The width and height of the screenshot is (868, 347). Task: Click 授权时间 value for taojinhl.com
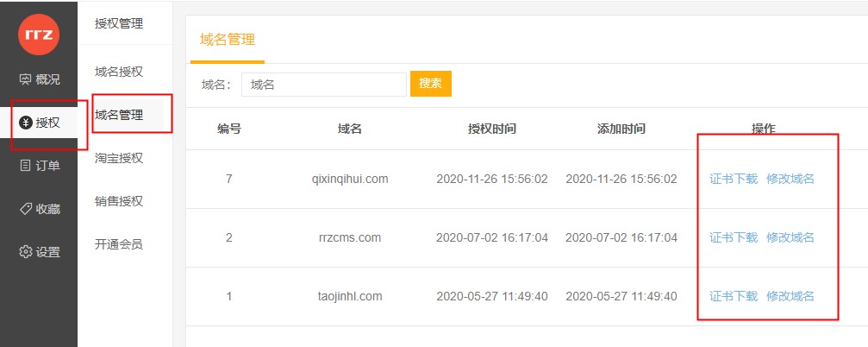tap(492, 297)
